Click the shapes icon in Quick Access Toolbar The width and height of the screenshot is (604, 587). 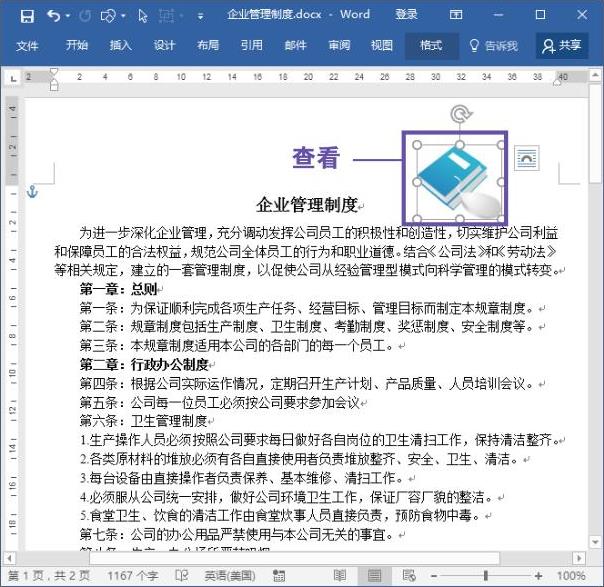[108, 16]
